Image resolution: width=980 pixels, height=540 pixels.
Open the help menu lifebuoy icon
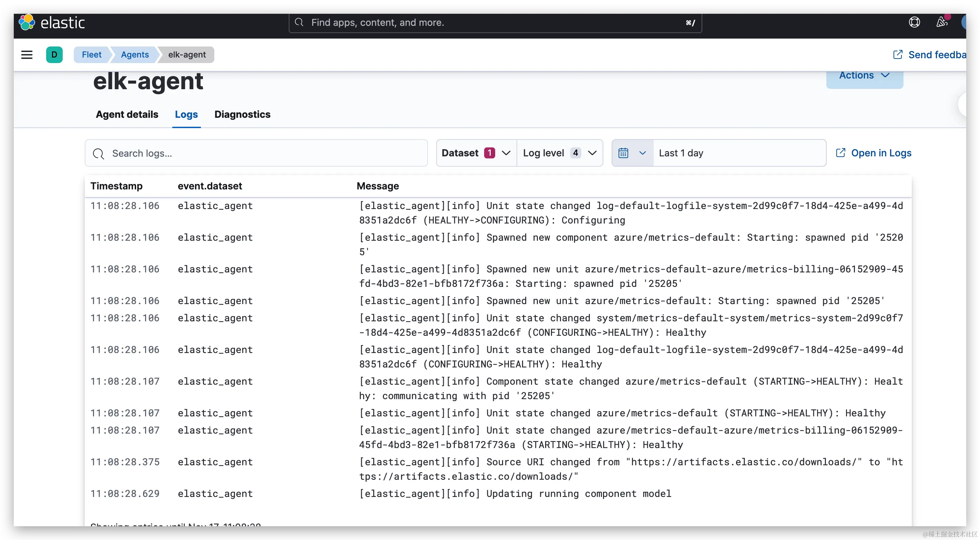click(914, 22)
